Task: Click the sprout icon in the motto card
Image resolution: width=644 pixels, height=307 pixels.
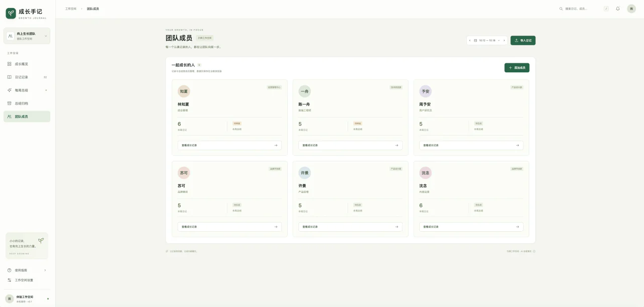Action: tap(41, 241)
